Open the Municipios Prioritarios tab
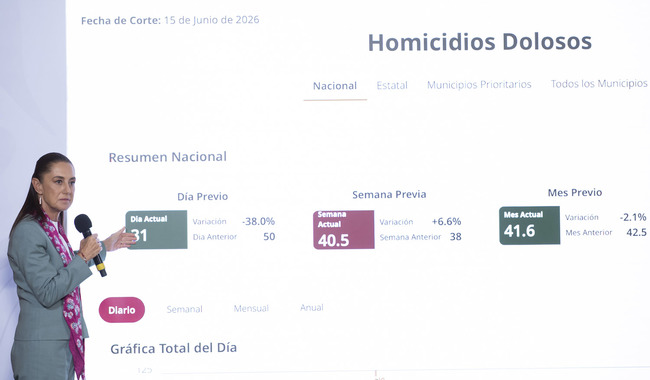650x380 pixels. (x=479, y=85)
